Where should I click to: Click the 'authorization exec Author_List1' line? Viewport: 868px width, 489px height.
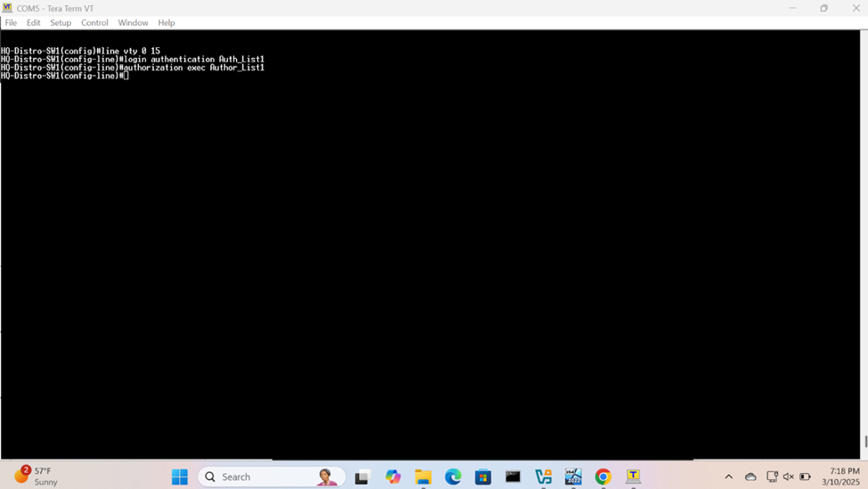click(133, 68)
